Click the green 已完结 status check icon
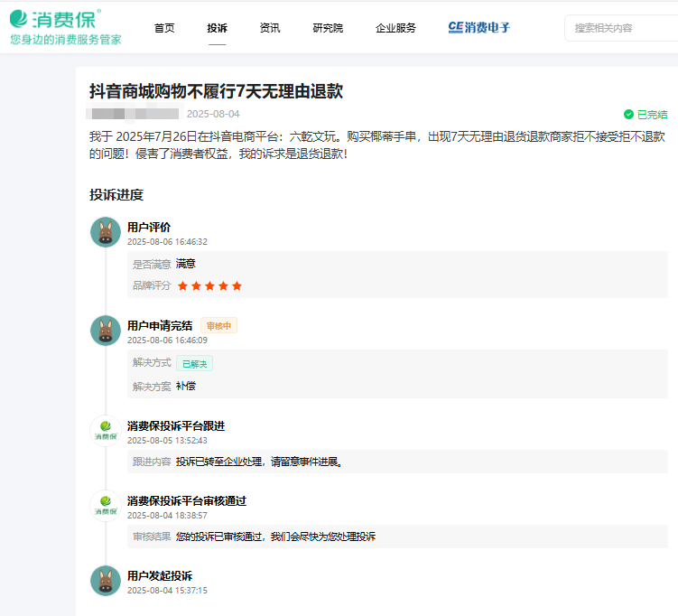 click(x=628, y=115)
